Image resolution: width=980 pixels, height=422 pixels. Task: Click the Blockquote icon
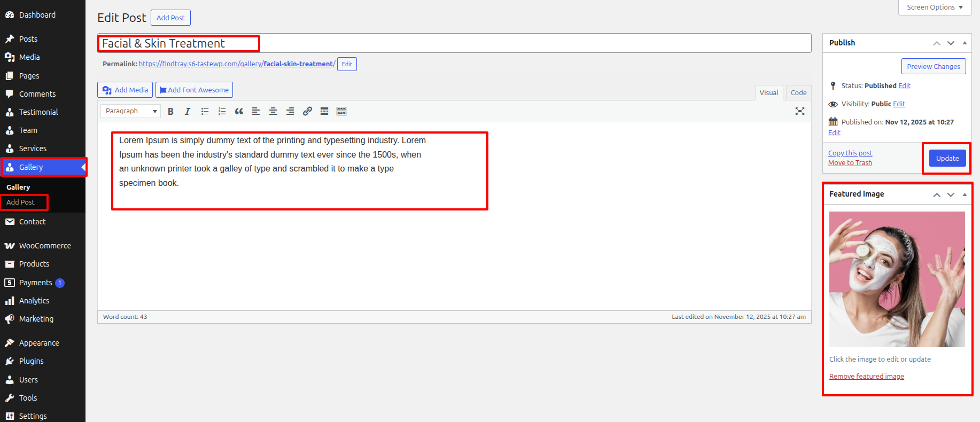point(239,111)
